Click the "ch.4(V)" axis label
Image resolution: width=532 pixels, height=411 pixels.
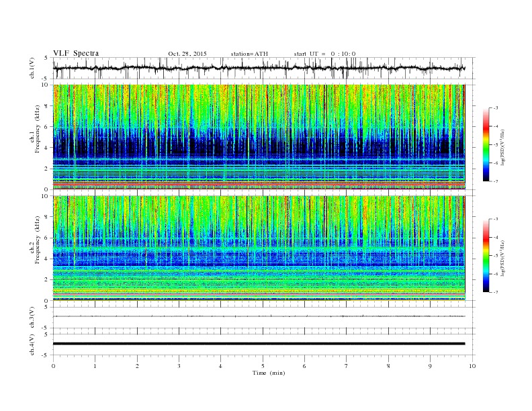[32, 345]
